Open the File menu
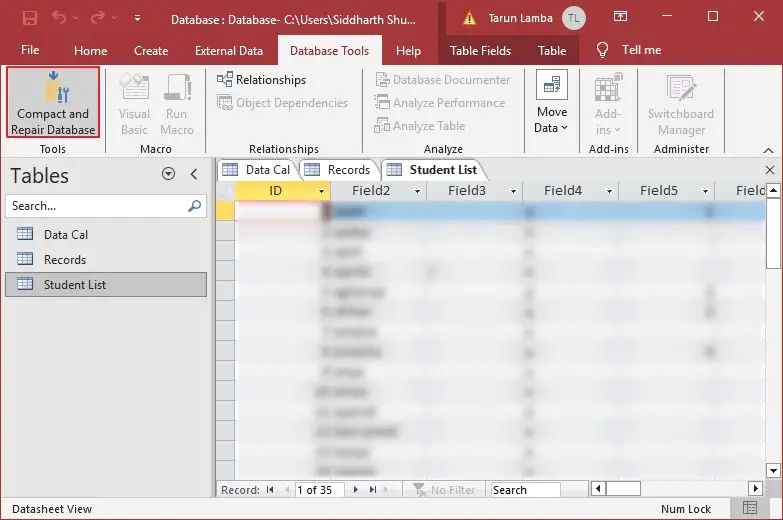 [30, 50]
